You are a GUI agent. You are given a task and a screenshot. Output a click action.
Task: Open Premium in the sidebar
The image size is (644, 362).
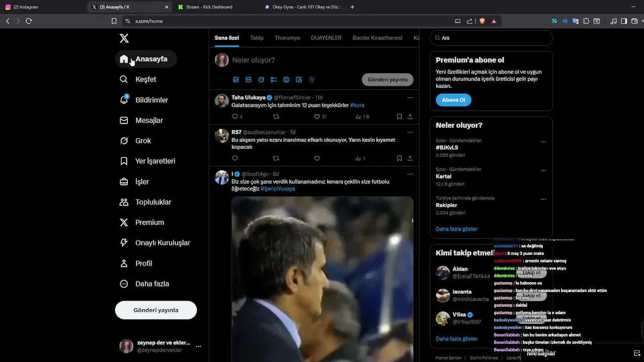(142, 222)
